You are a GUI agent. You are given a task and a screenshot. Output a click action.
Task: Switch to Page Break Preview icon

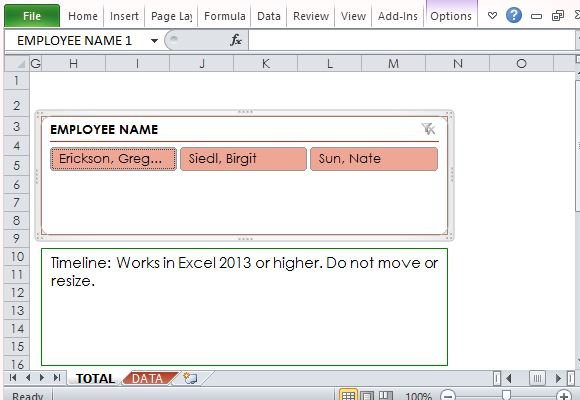pos(385,396)
